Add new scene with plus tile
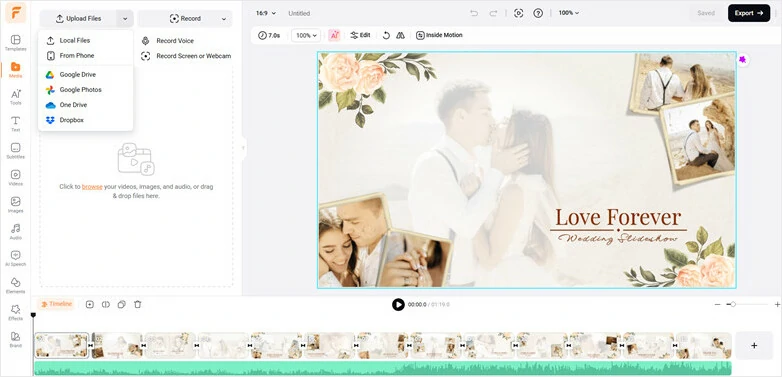The height and width of the screenshot is (377, 782). pos(754,345)
